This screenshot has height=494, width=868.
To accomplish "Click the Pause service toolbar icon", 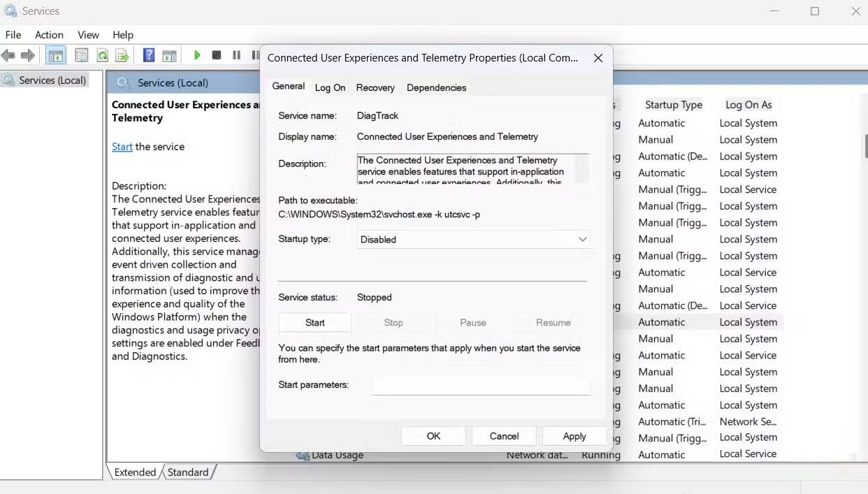I will pyautogui.click(x=236, y=55).
